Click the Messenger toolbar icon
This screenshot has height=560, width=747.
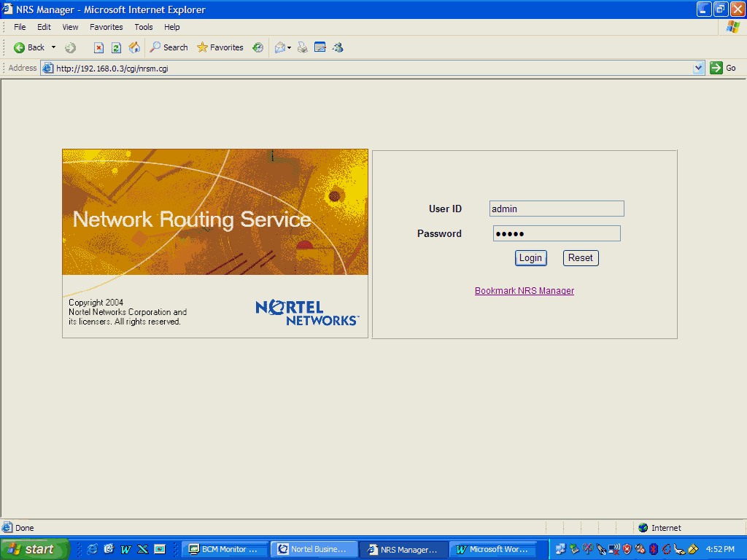pos(338,47)
